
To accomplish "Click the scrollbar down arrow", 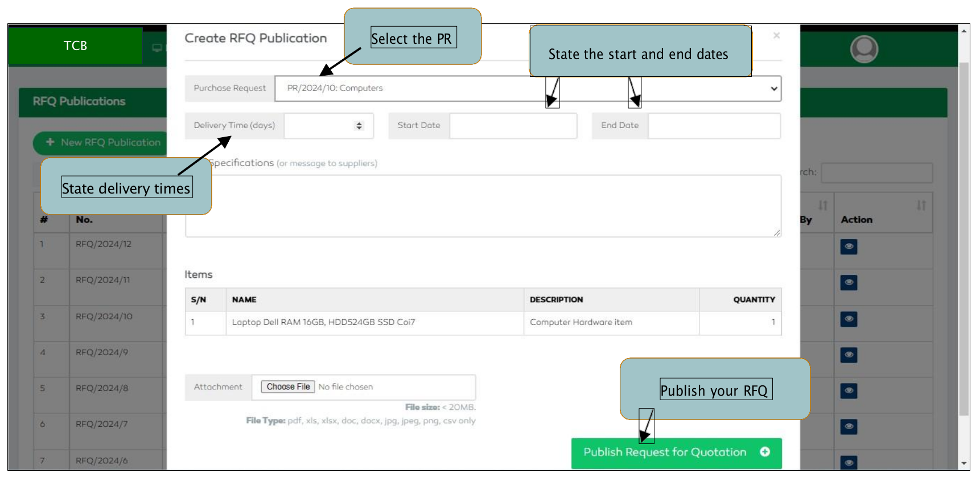I will click(964, 463).
